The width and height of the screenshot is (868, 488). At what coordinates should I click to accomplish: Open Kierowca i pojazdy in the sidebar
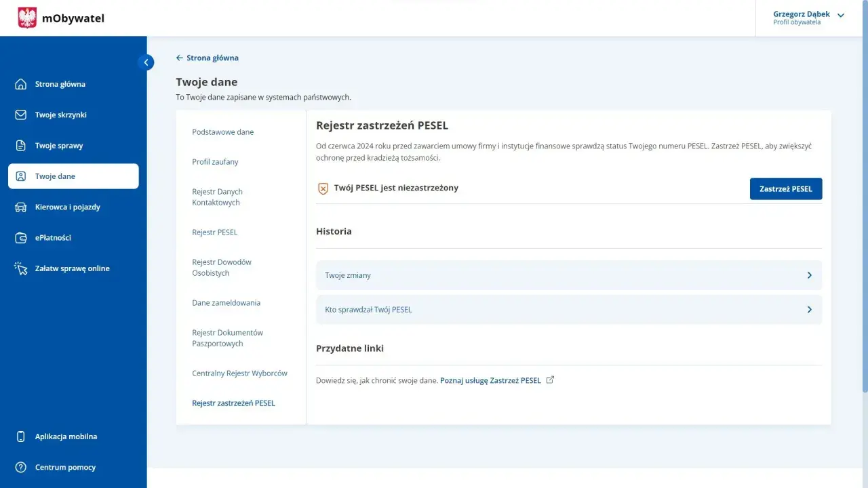(73, 207)
